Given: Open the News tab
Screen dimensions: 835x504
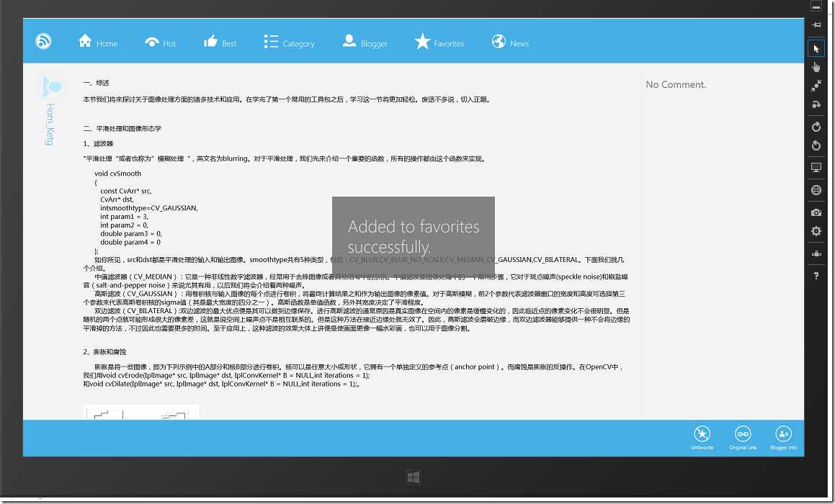Looking at the screenshot, I should (x=510, y=42).
